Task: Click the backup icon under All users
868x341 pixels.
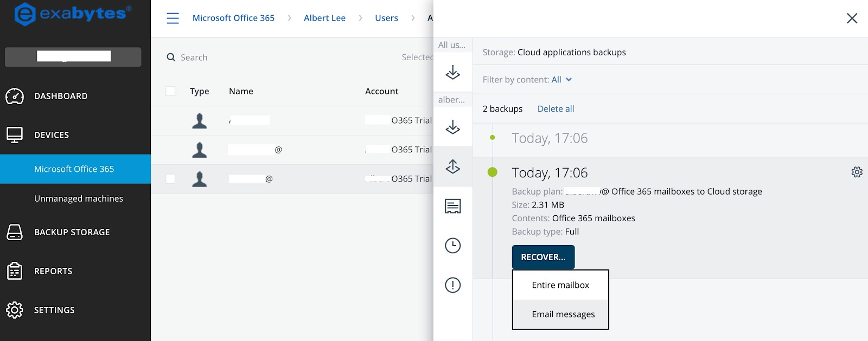Action: click(x=453, y=73)
